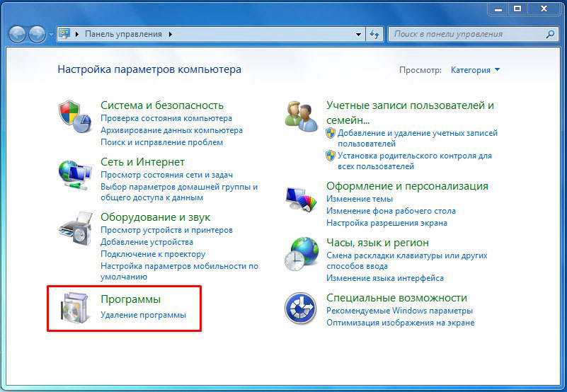Open the Программы disc box icon
567x392 pixels.
point(75,308)
